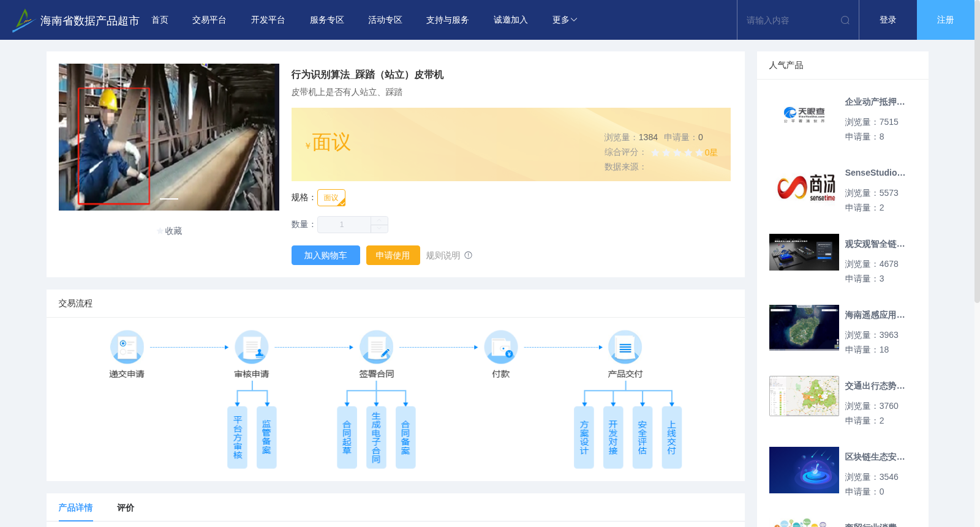
Task: Open the 首页 menu item
Action: click(x=160, y=20)
